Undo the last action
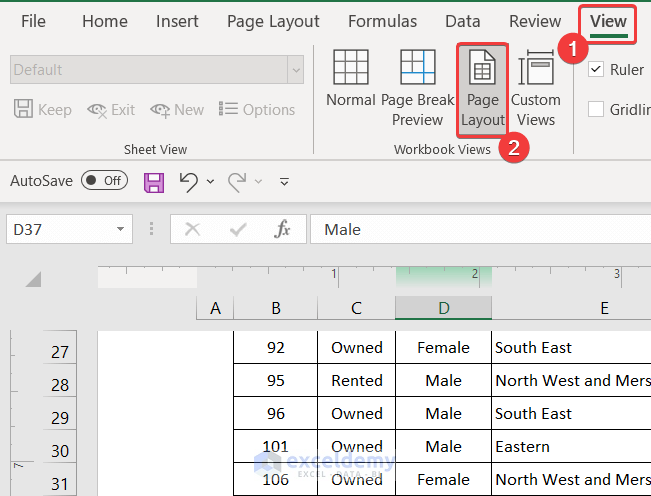651x496 pixels. (188, 182)
